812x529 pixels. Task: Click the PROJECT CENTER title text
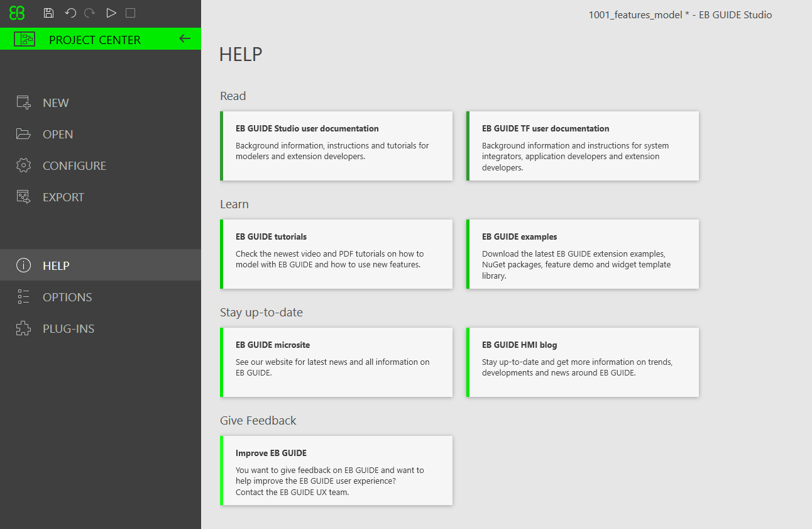[x=95, y=40]
